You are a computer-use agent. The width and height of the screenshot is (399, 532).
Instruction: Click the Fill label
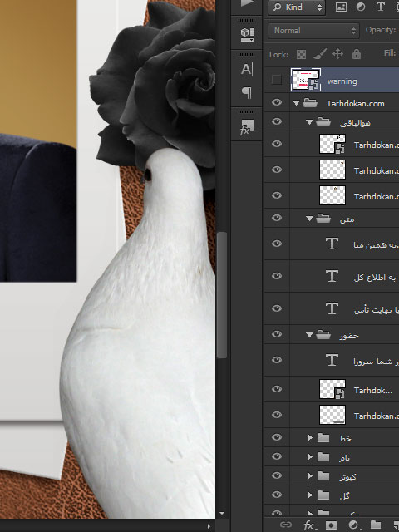coord(390,53)
